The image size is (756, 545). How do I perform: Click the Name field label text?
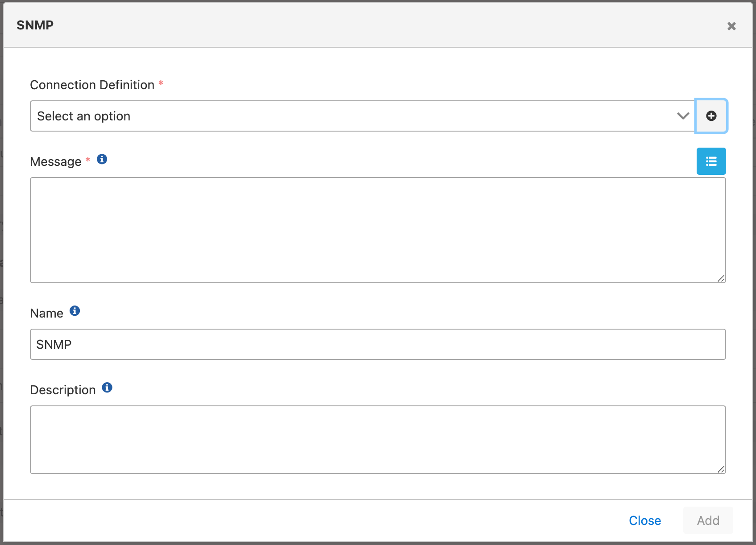click(47, 313)
